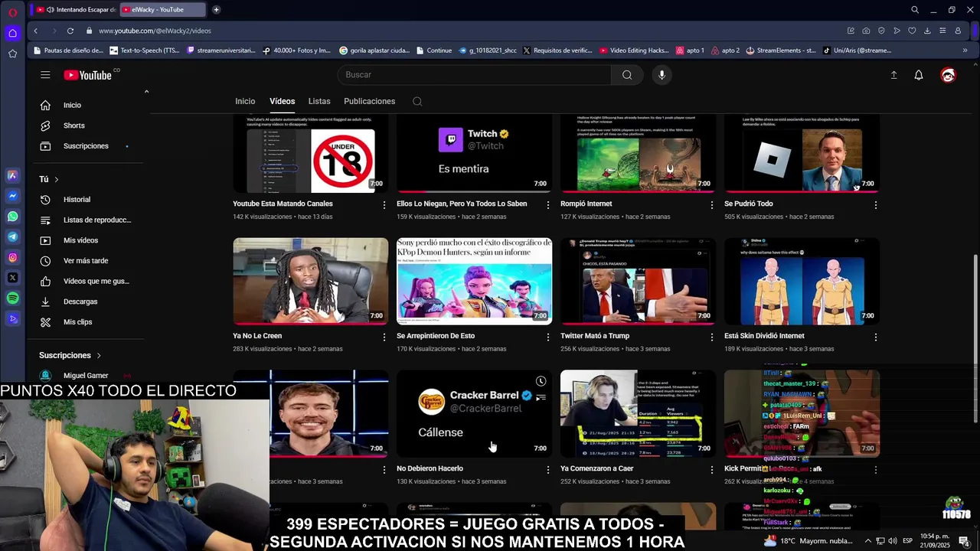Open the Saitama skin thumbnail

[x=802, y=281]
